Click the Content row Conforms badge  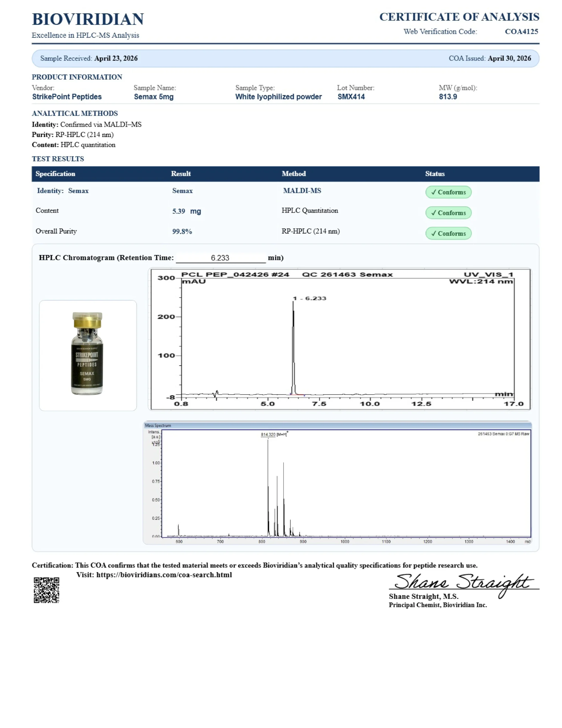(x=448, y=213)
